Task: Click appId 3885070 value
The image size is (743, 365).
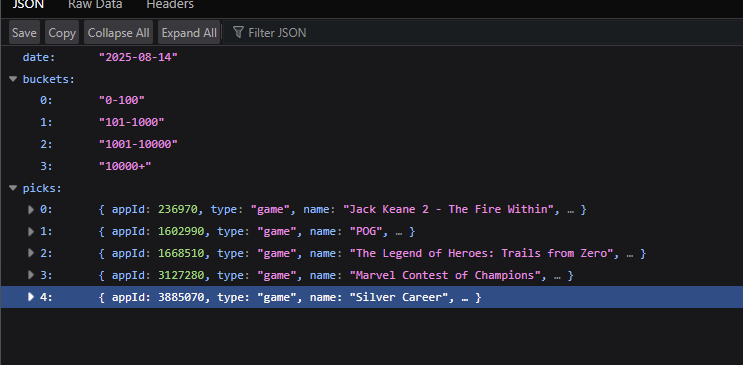Action: [x=181, y=297]
